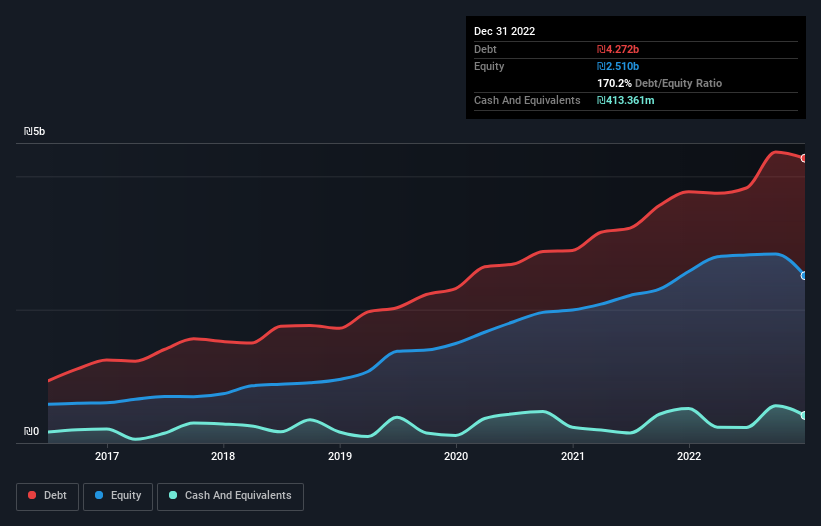Click the red Debt end-point marker
The height and width of the screenshot is (526, 821).
coord(804,158)
